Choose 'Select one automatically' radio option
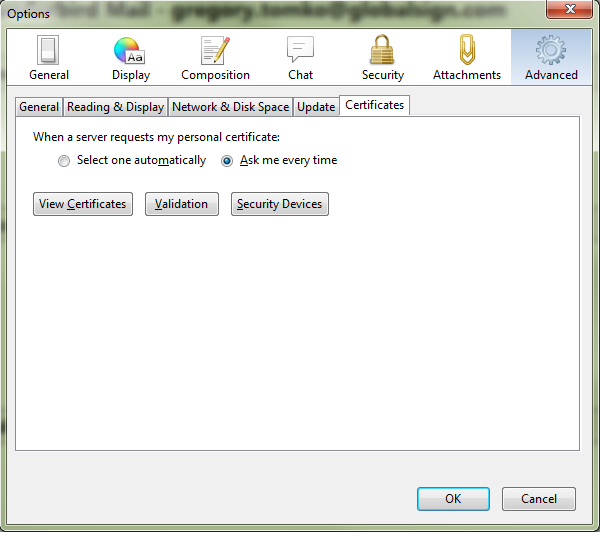Image resolution: width=601 pixels, height=533 pixels. 64,161
